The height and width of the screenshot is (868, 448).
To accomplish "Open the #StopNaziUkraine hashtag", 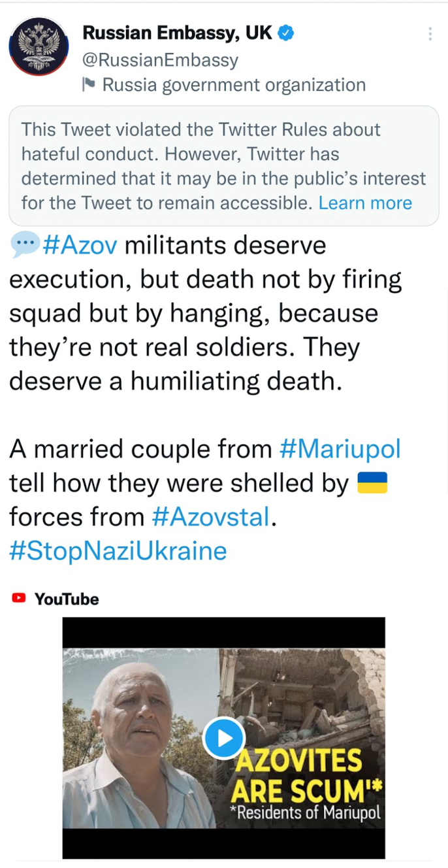I will (x=118, y=551).
